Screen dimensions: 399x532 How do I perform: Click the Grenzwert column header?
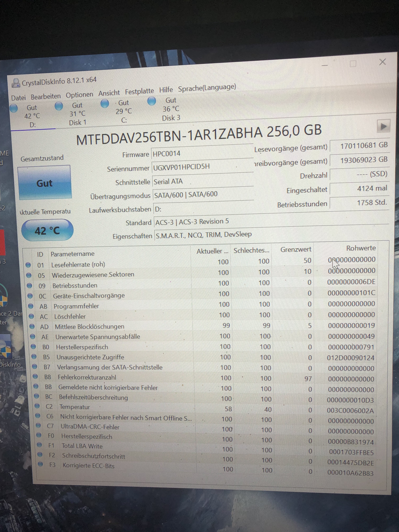tap(296, 249)
